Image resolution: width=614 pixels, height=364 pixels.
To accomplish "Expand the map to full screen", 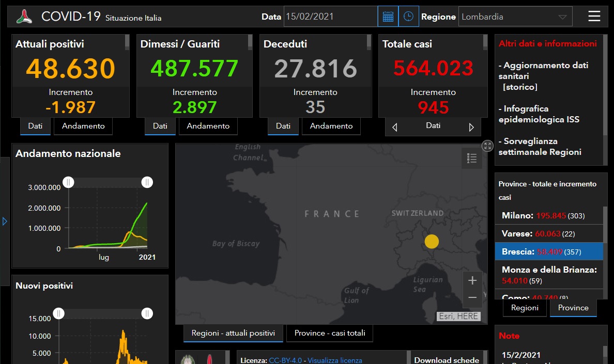I will pyautogui.click(x=487, y=146).
